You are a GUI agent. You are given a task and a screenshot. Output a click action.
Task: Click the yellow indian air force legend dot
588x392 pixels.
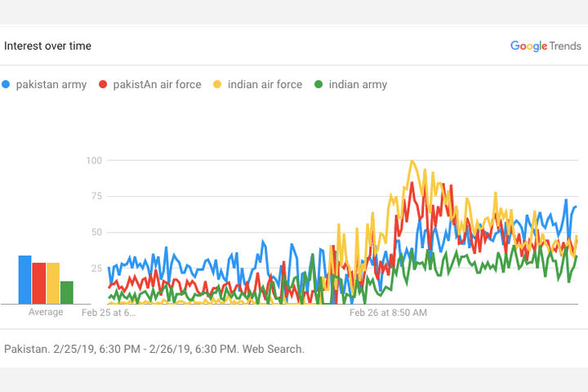tap(217, 84)
